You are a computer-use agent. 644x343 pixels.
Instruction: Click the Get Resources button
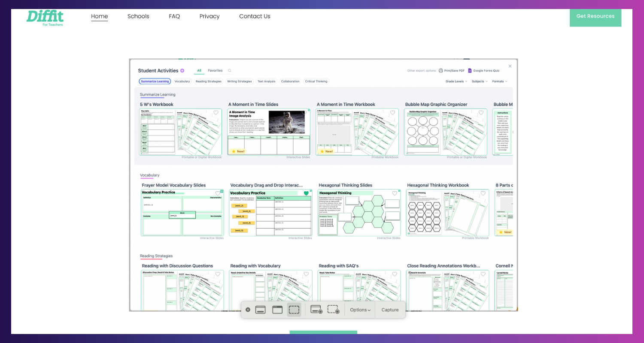tap(595, 16)
